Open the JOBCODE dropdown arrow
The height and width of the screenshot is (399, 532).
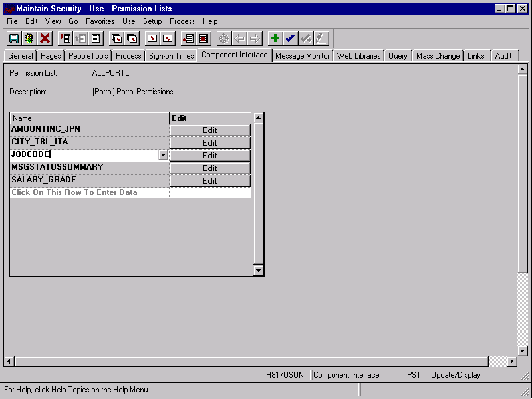pos(163,155)
